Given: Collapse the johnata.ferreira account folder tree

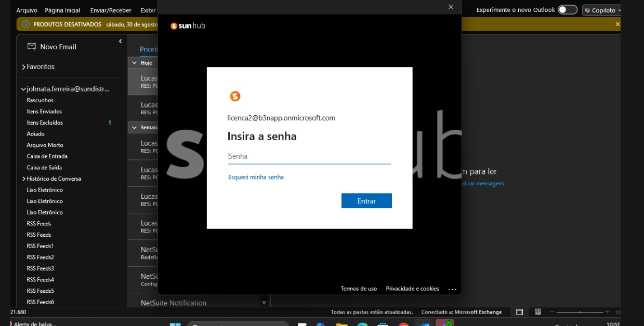Looking at the screenshot, I should [23, 89].
